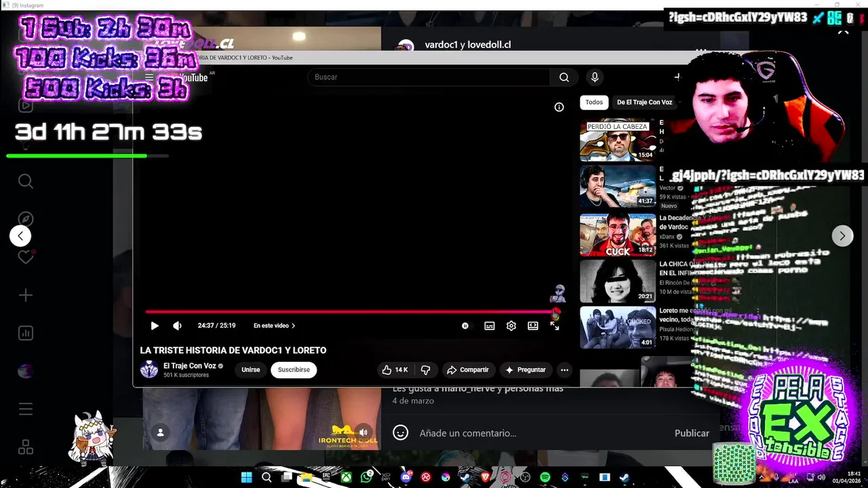
Task: Open Discord from the taskbar
Action: (406, 477)
